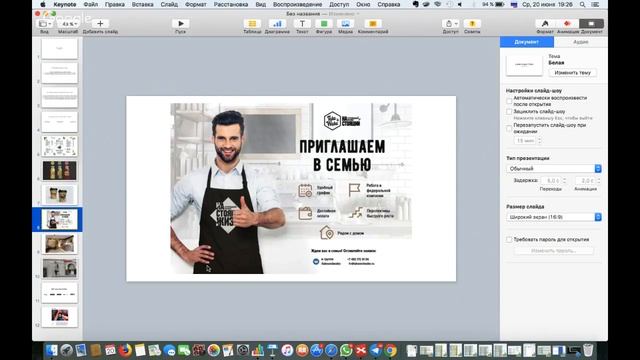The height and width of the screenshot is (360, 640).
Task: Open the Правка menu
Action: tap(114, 4)
